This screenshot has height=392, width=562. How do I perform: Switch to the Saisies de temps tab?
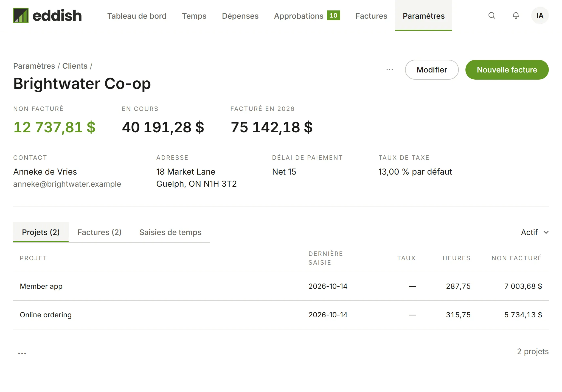[170, 232]
